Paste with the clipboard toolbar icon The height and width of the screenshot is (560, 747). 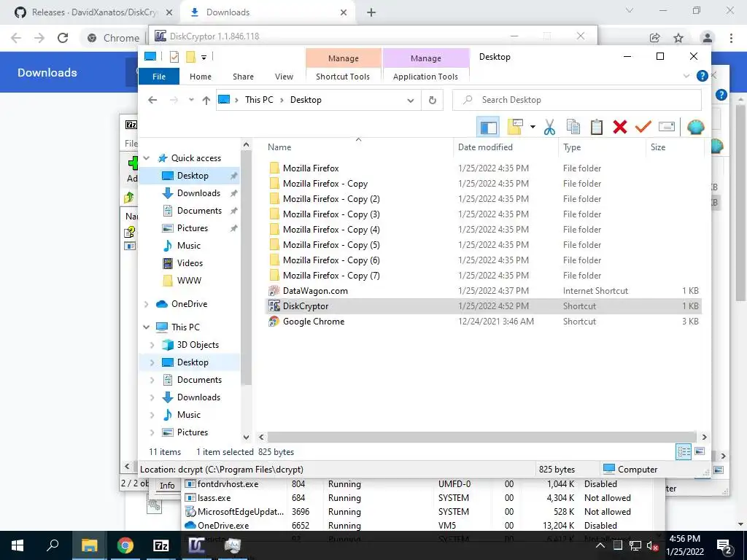click(597, 127)
